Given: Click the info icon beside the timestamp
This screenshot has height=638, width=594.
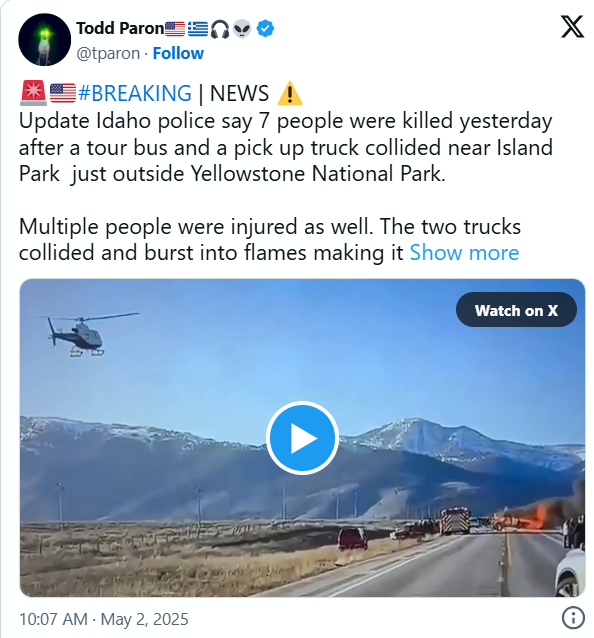Looking at the screenshot, I should click(573, 618).
